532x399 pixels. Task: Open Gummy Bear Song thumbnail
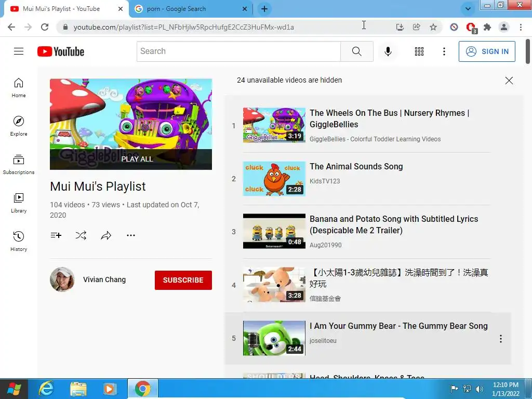274,338
